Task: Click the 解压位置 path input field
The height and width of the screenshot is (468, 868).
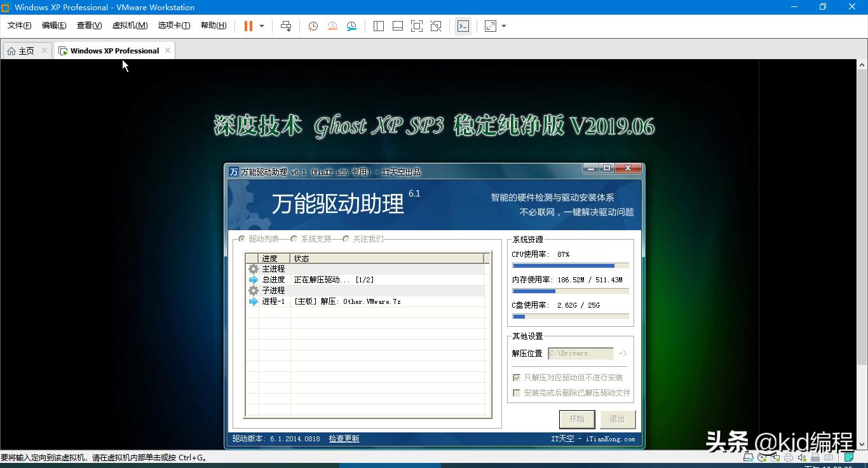Action: [580, 353]
